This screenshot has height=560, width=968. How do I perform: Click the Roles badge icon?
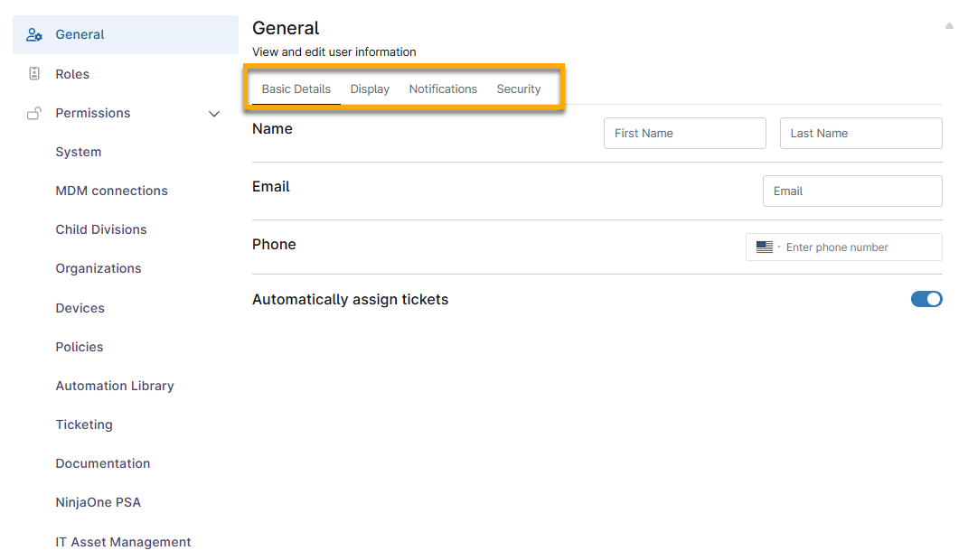[34, 74]
